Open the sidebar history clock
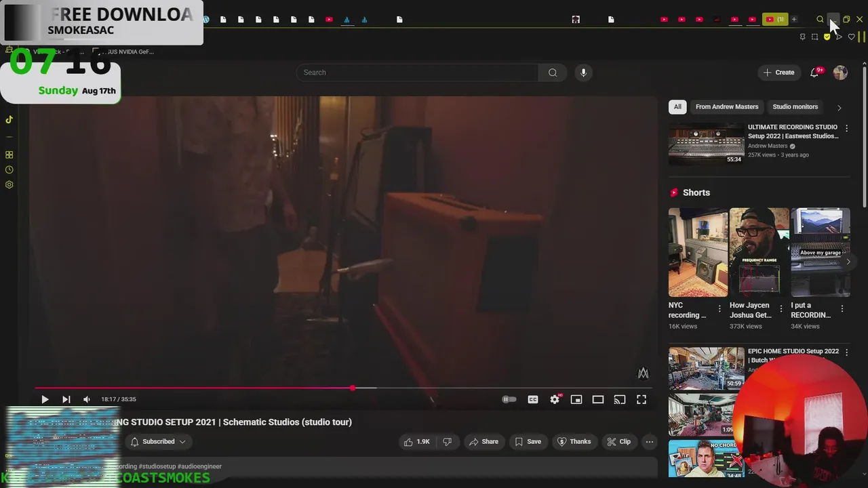 point(9,170)
